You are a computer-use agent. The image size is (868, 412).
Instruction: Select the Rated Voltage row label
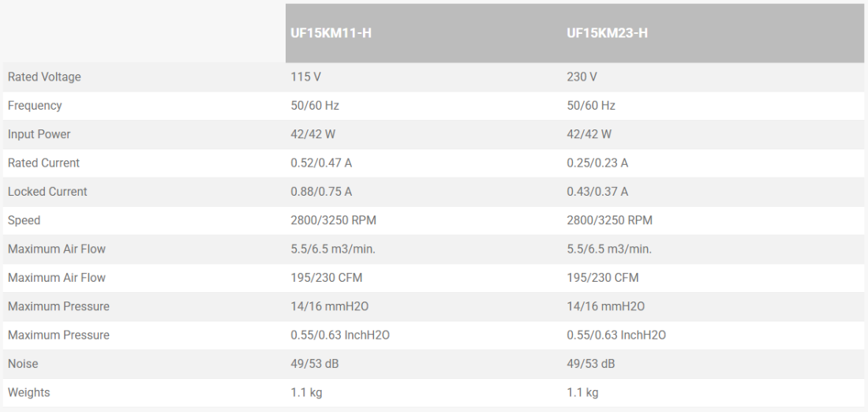[44, 77]
